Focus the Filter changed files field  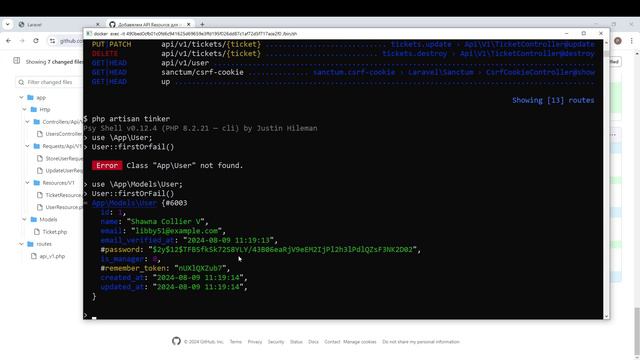pos(49,82)
